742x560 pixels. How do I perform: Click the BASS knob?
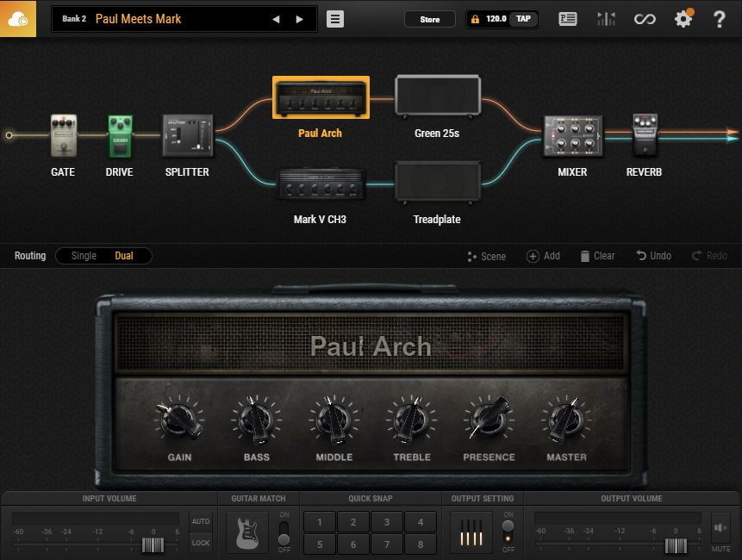pyautogui.click(x=256, y=420)
